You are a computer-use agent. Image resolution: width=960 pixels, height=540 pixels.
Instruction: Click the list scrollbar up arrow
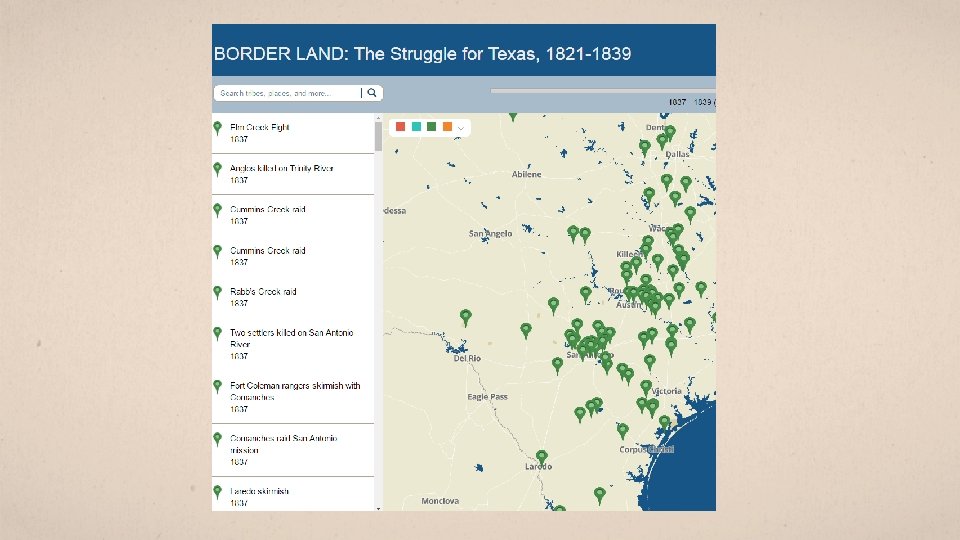coord(378,118)
